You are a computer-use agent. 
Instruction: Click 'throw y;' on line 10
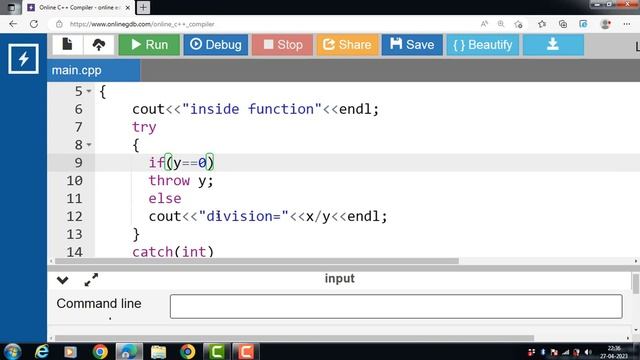pos(181,180)
